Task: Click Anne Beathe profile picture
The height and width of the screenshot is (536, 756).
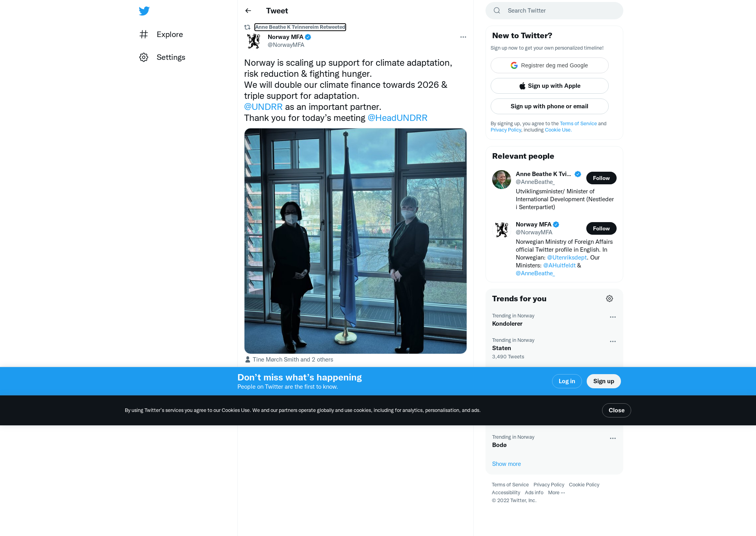Action: pos(502,180)
